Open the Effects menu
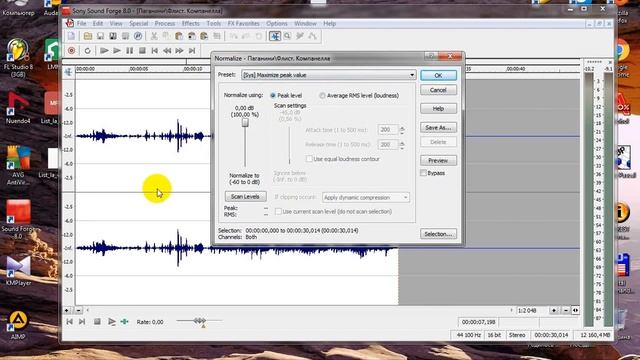This screenshot has width=640, height=360. 191,24
